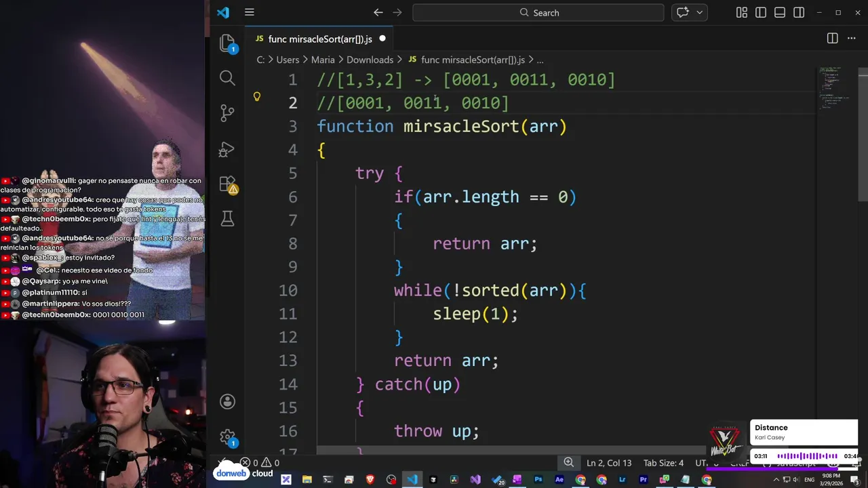
Task: Open Run and Debug view
Action: pyautogui.click(x=227, y=149)
